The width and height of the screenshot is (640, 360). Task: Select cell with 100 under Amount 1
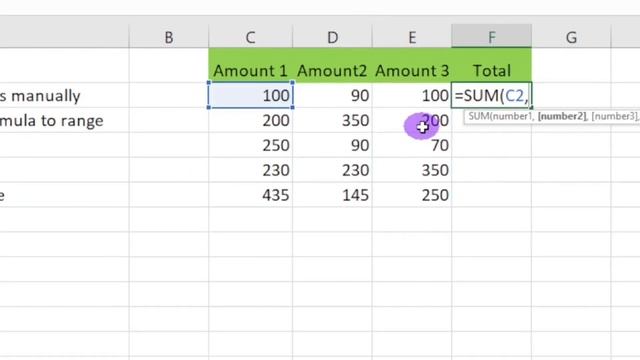(250, 96)
